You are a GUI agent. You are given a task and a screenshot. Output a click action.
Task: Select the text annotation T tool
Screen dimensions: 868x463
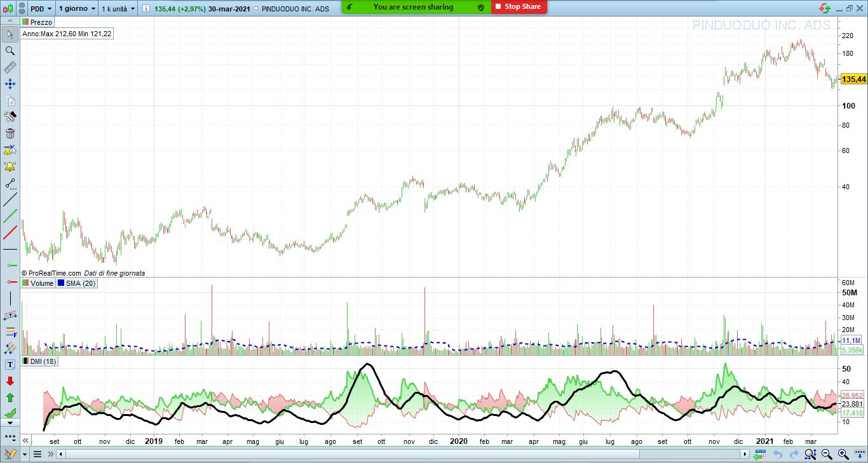[x=10, y=365]
